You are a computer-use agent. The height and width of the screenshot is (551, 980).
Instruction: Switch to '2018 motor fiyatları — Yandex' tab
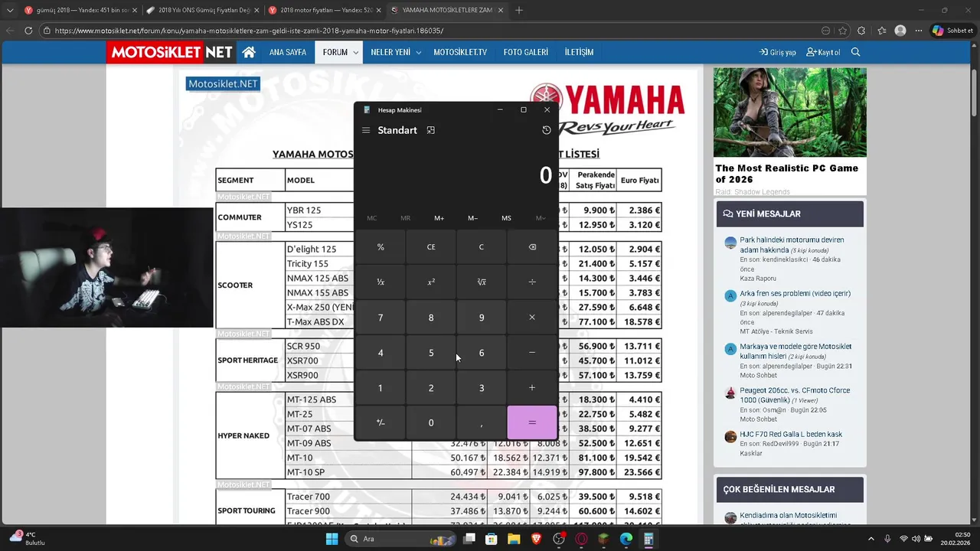(x=323, y=10)
